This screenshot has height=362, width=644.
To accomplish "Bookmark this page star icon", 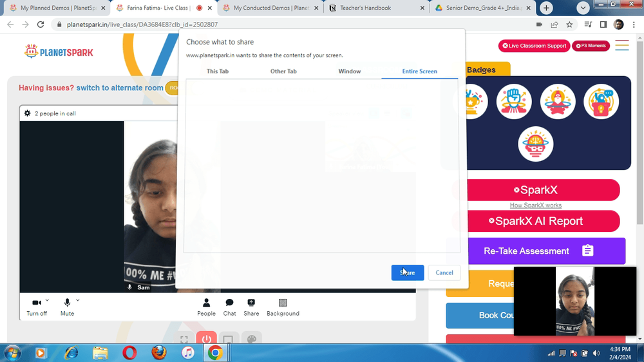I will pos(569,24).
